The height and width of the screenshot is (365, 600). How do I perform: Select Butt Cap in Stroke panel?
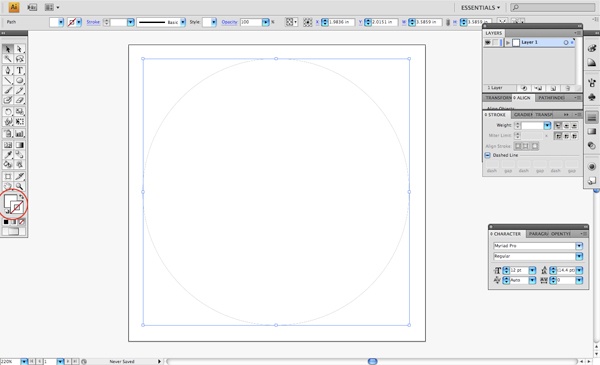(x=558, y=125)
